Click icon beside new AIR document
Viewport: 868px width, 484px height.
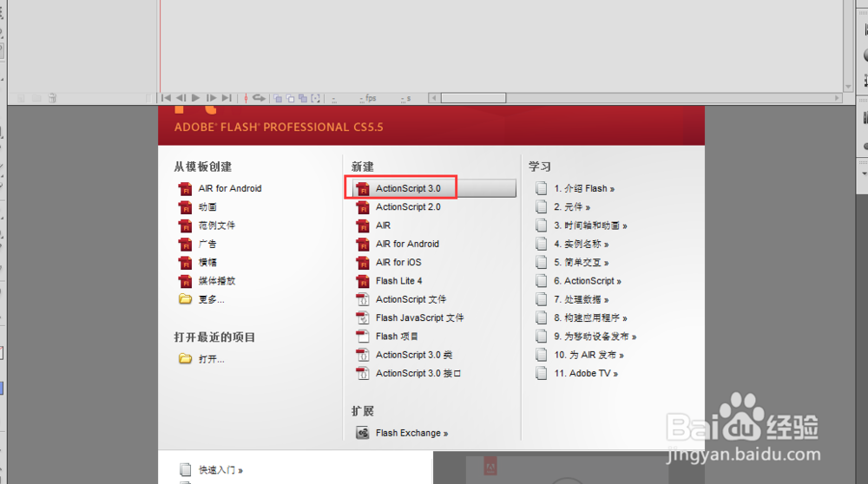[x=363, y=226]
